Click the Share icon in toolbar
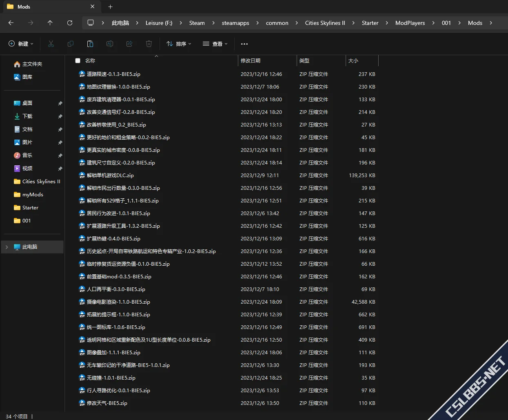Screen dimensions: 508x420 click(129, 44)
